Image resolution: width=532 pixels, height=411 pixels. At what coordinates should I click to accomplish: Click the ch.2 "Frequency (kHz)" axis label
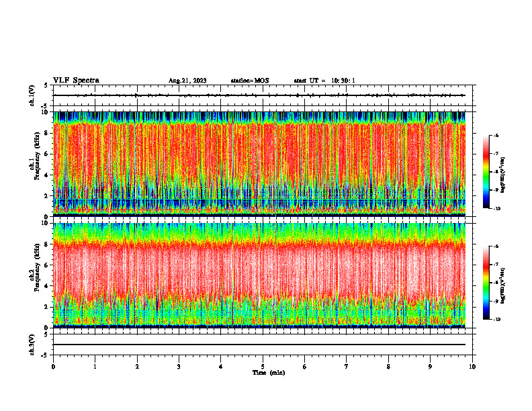(38, 267)
